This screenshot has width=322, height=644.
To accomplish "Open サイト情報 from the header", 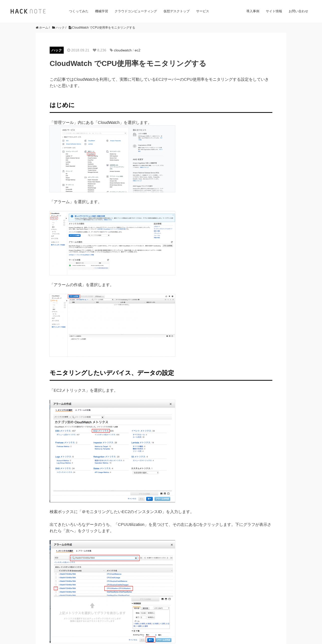I will point(274,11).
